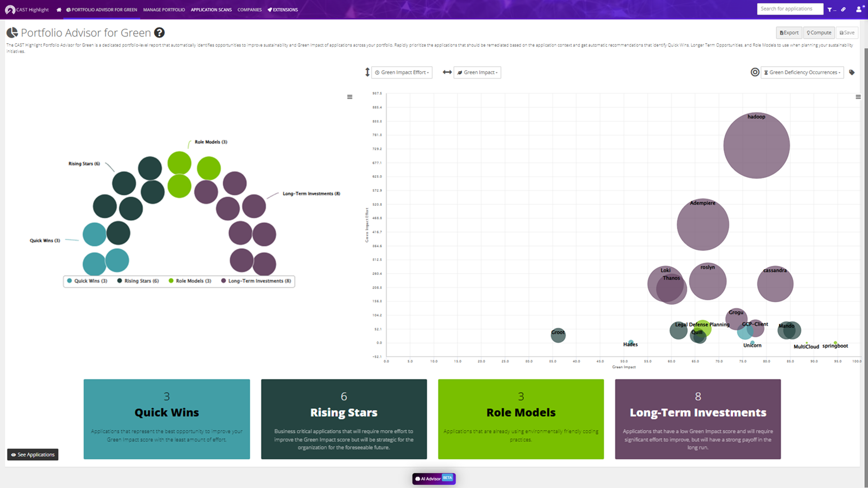Go to the Home icon in navbar

click(x=59, y=10)
